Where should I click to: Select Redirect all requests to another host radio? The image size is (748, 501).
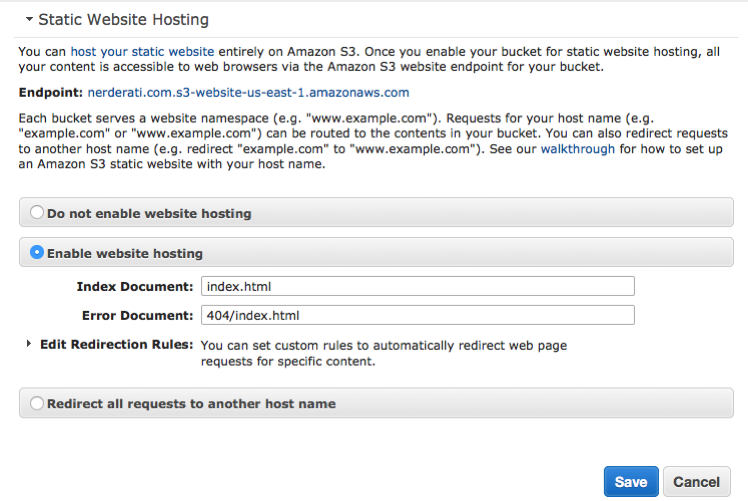[x=37, y=403]
